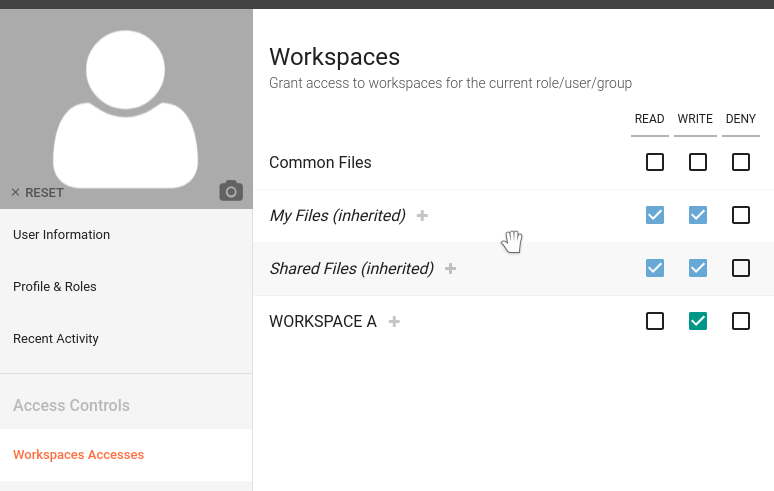The image size is (774, 491).
Task: Click the READ column header
Action: coord(649,119)
